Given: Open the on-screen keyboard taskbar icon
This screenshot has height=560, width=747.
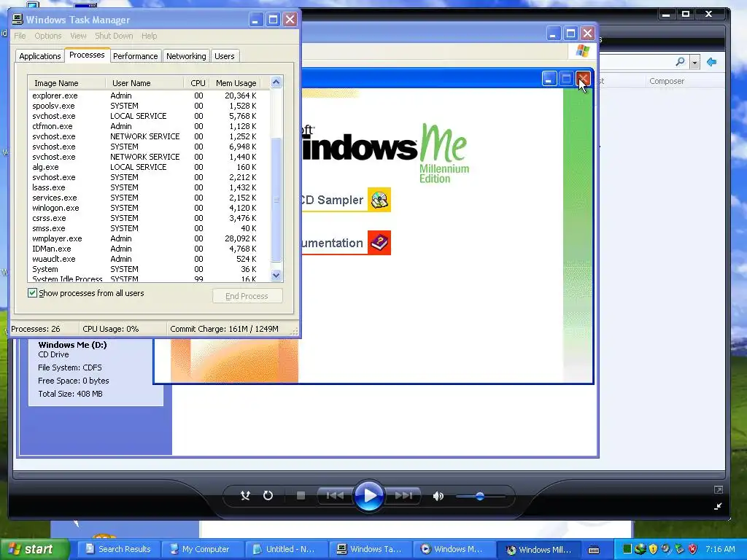Looking at the screenshot, I should [x=594, y=550].
